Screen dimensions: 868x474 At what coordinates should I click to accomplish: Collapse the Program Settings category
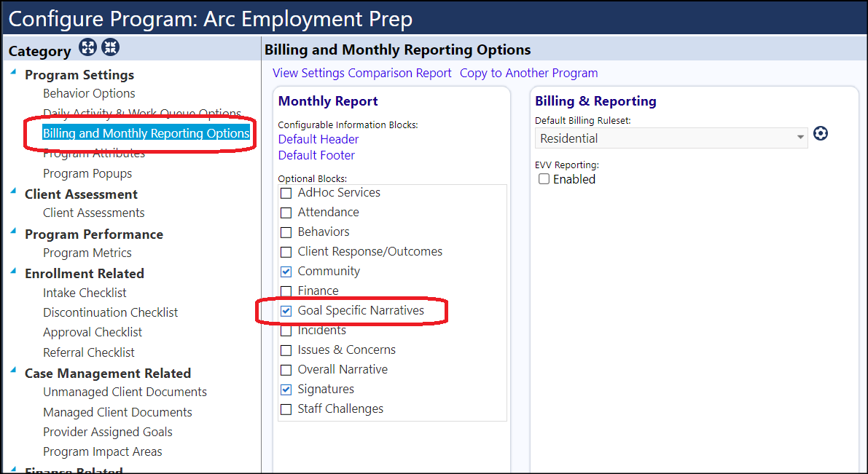click(x=13, y=72)
